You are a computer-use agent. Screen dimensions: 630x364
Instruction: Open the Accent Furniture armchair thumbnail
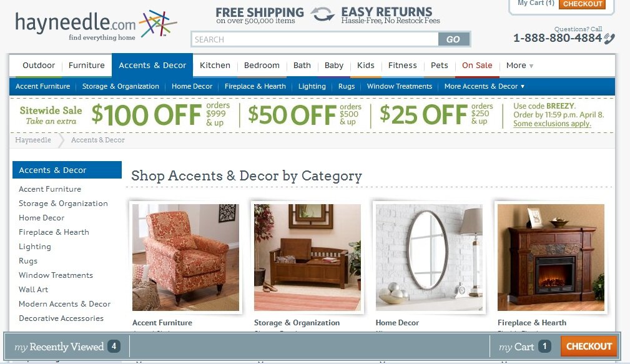coord(185,257)
